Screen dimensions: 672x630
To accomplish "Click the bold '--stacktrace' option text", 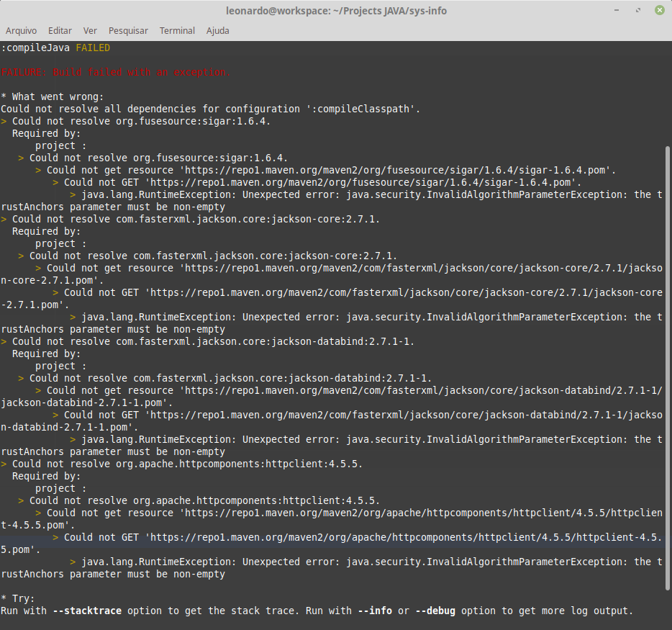I will (x=87, y=611).
